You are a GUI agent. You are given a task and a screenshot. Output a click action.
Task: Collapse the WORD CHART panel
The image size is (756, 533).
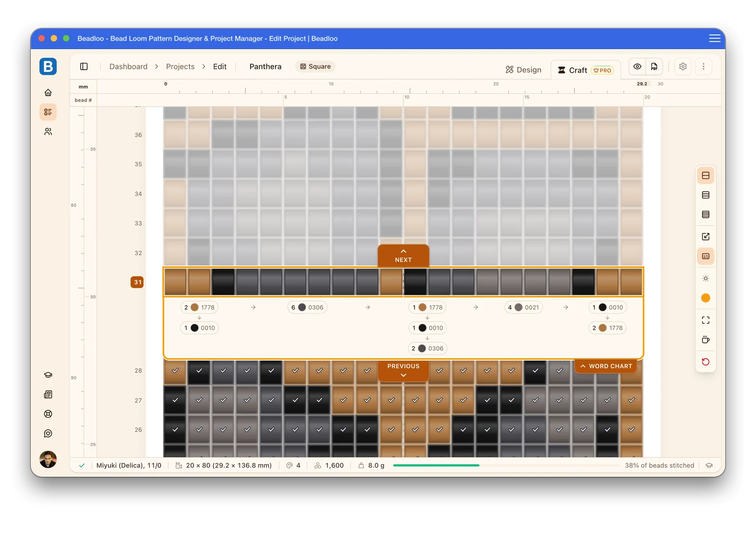point(606,366)
